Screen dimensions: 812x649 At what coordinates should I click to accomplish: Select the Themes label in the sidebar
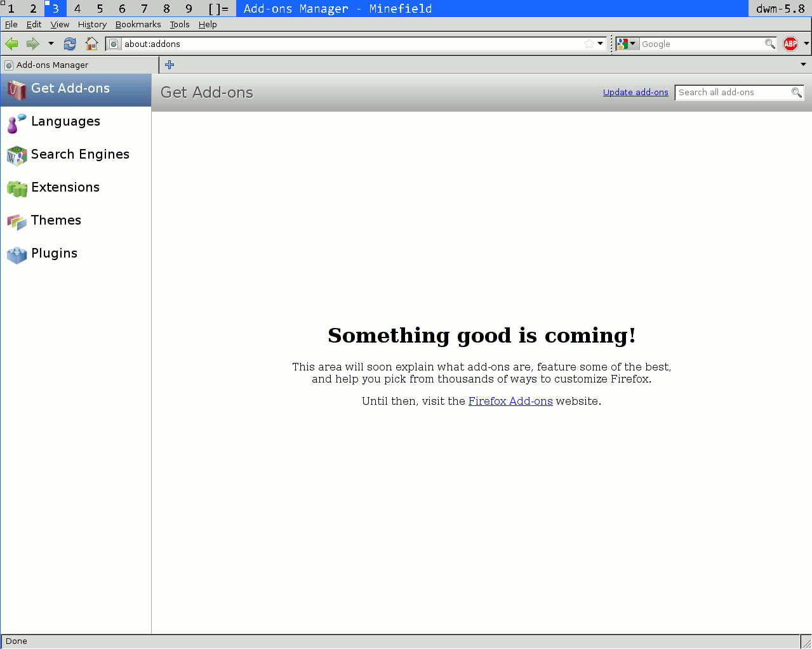(x=57, y=220)
